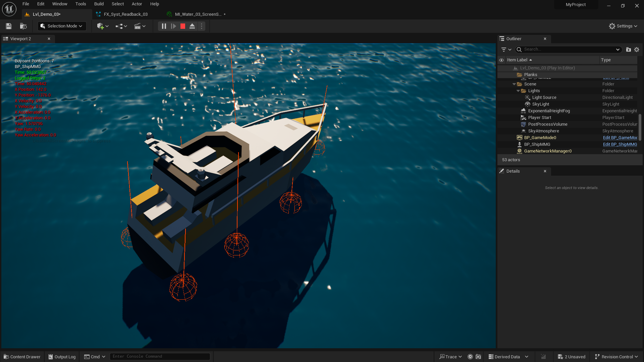Hide the SkyLight in the viewport
The height and width of the screenshot is (362, 644).
(501, 104)
